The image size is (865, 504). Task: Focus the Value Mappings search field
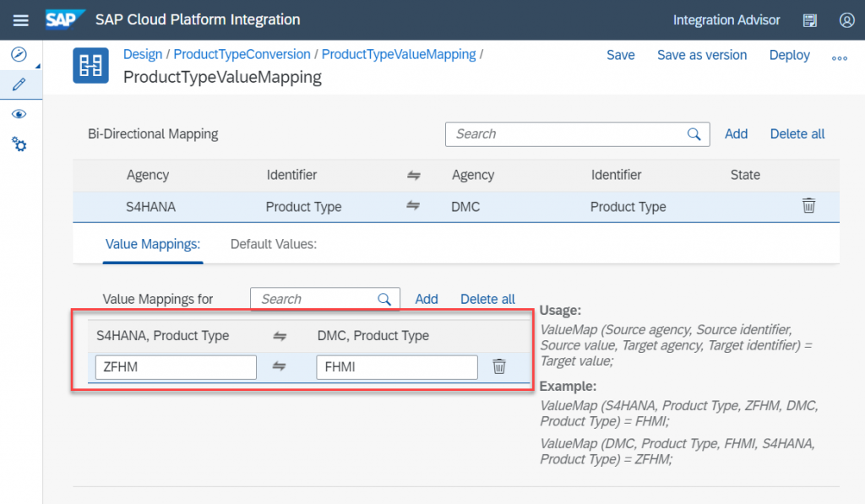tap(325, 299)
